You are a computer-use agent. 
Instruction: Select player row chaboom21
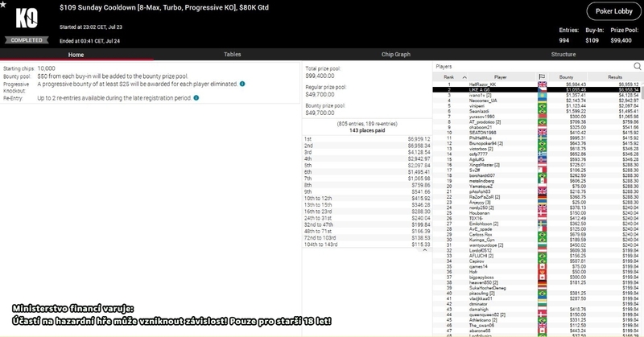[x=536, y=127]
